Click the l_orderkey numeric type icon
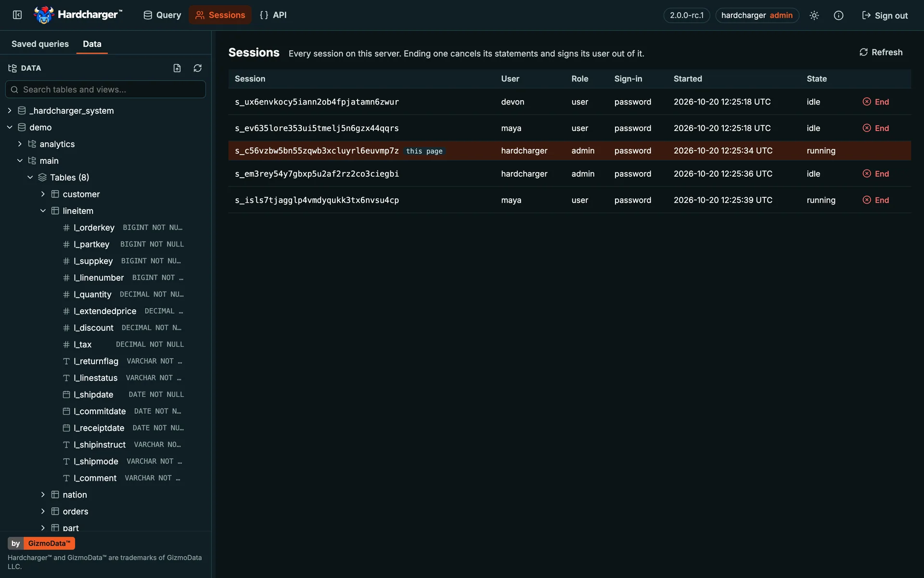Image resolution: width=924 pixels, height=578 pixels. (x=66, y=227)
